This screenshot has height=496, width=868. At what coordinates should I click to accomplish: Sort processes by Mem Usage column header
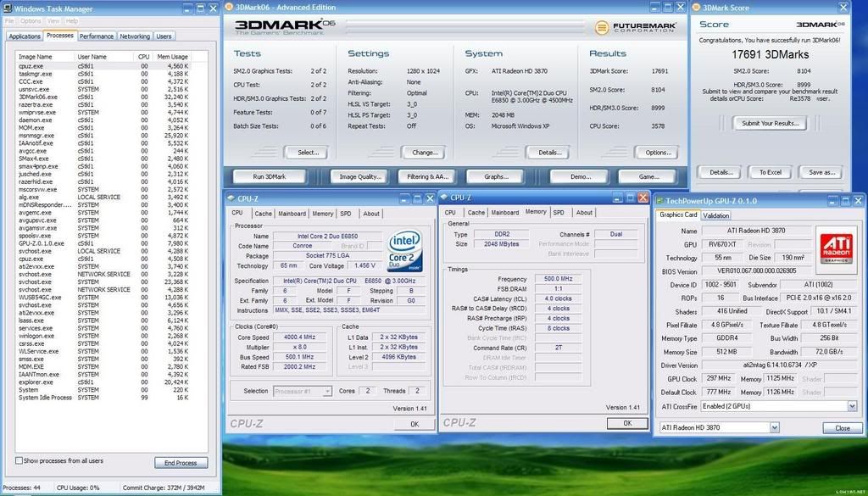(x=173, y=57)
